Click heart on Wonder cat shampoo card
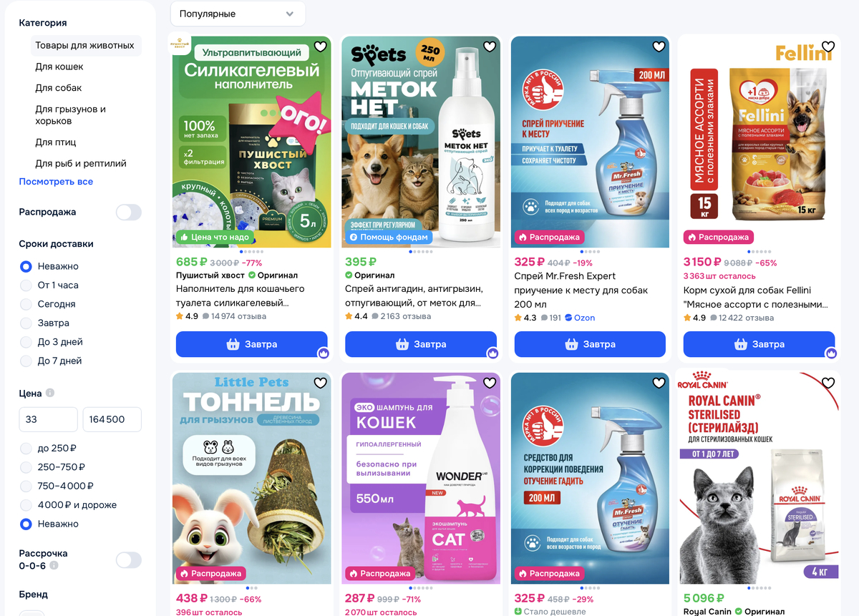This screenshot has height=616, width=859. [490, 383]
